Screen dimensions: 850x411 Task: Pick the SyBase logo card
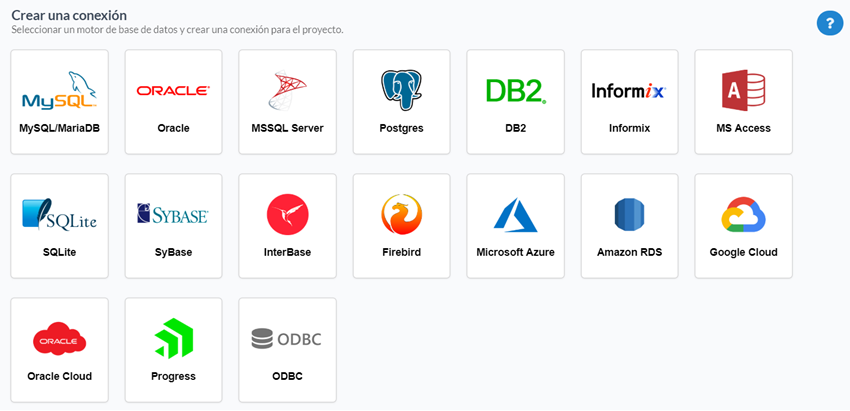pyautogui.click(x=173, y=226)
